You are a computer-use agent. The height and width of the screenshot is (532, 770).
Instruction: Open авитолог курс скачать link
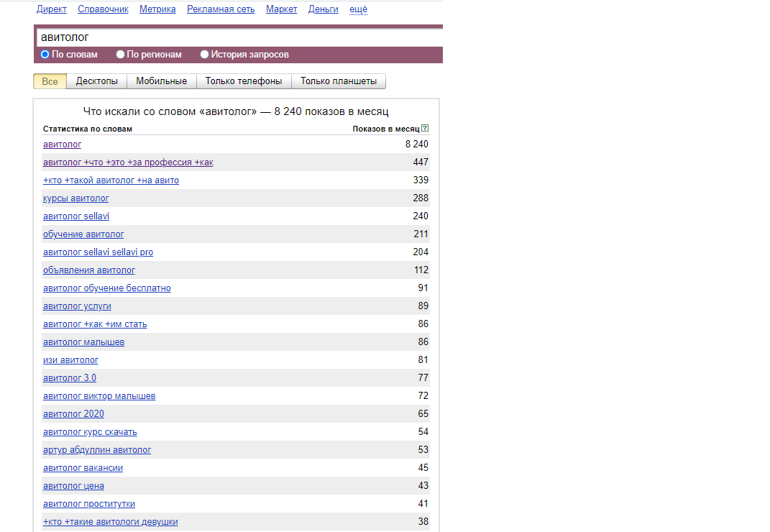coord(90,432)
